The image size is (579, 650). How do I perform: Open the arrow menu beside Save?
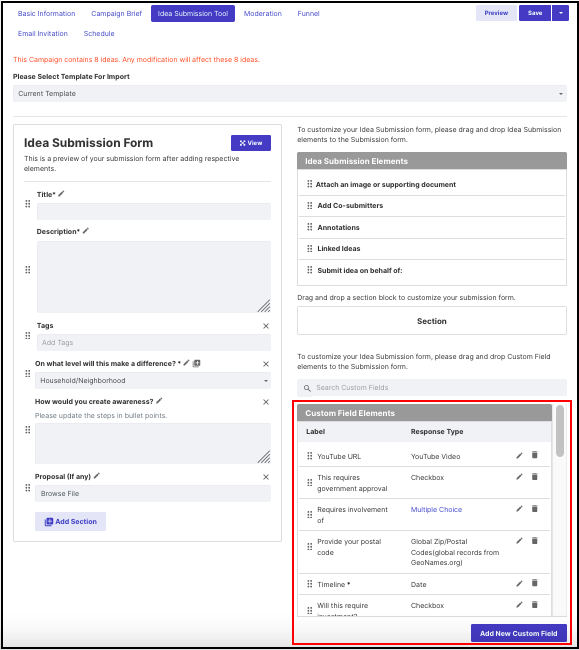coord(560,13)
